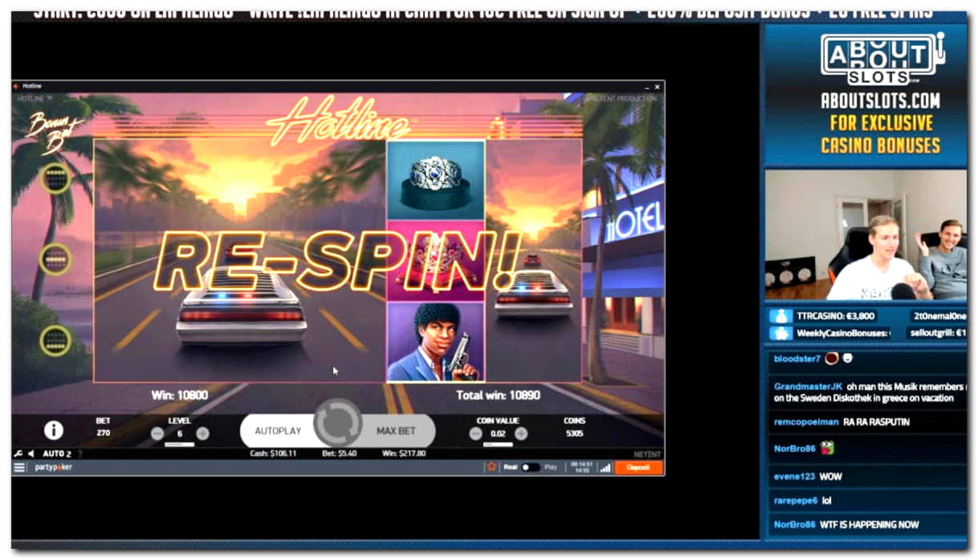Click the BET value 270
Viewport: 978px width, 560px height.
(x=104, y=433)
